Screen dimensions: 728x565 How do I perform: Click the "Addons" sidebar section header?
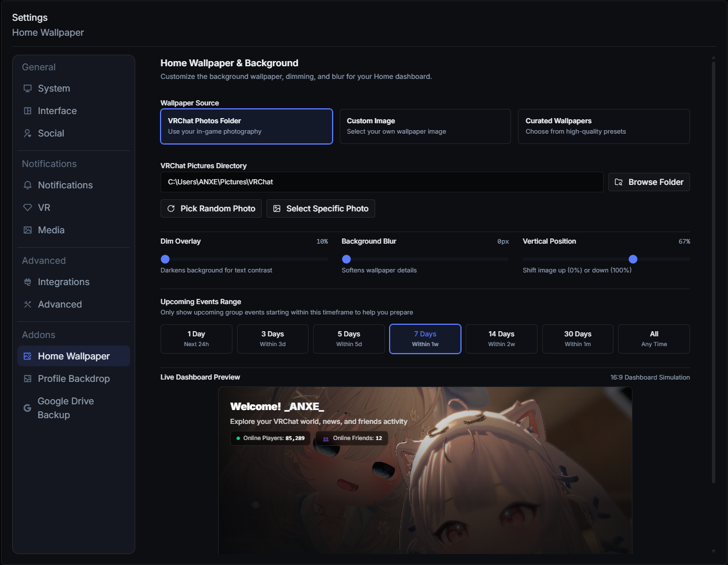click(39, 335)
